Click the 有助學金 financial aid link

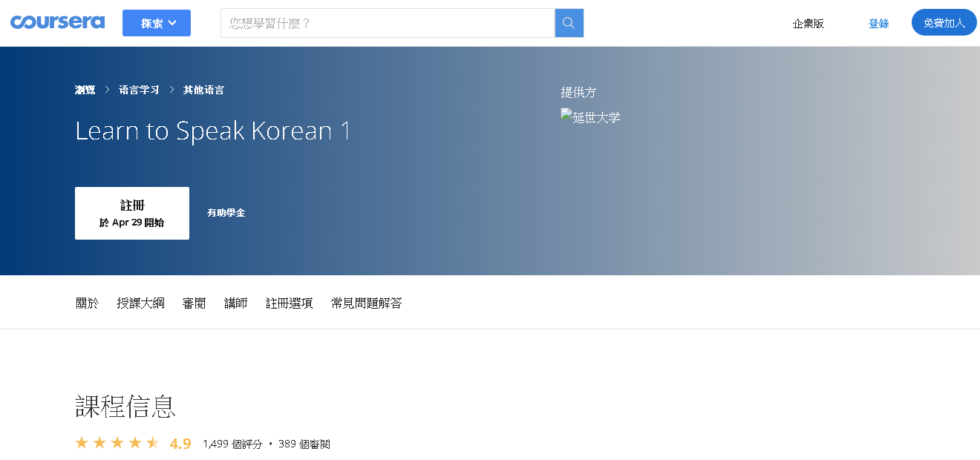[226, 213]
